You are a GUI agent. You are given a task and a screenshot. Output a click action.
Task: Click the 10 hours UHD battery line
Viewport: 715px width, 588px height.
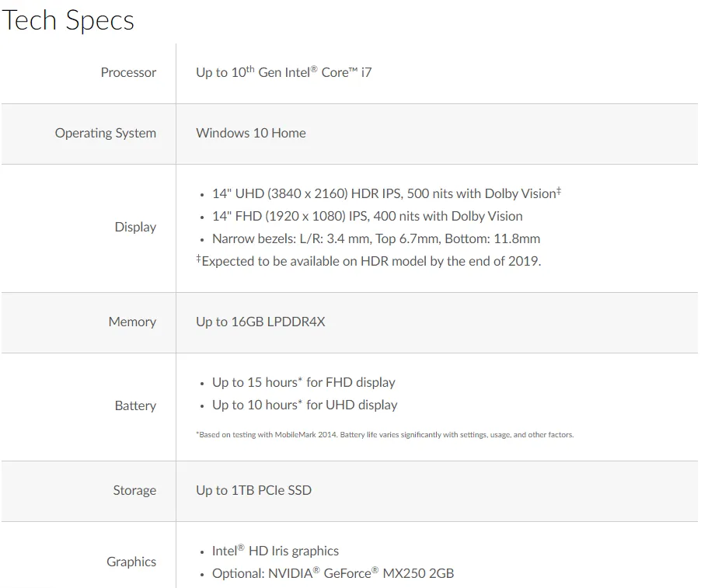tap(304, 405)
